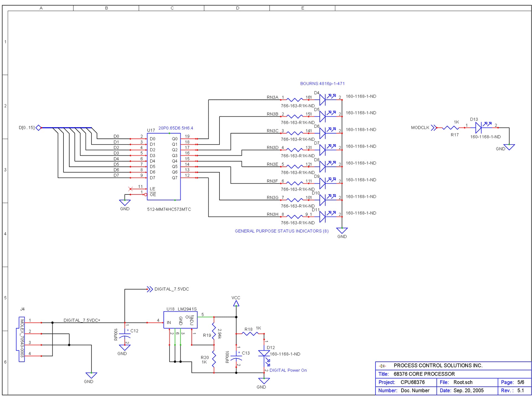Screen dimensions: 532x400
Task: Select the column D header in the border
Action: (x=238, y=8)
